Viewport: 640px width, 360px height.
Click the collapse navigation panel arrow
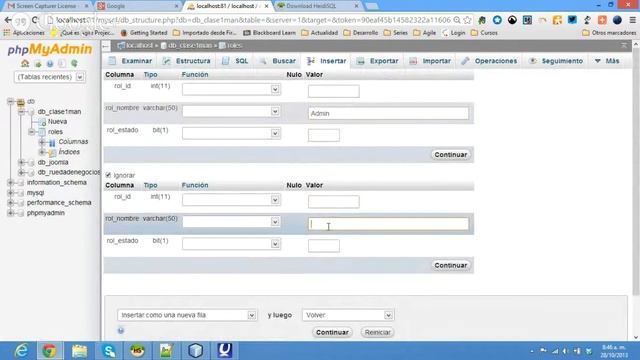point(106,46)
